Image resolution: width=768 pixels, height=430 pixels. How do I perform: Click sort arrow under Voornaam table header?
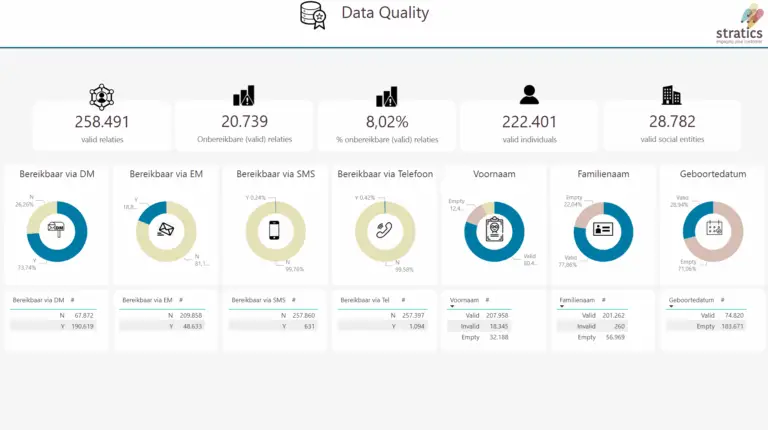click(453, 307)
